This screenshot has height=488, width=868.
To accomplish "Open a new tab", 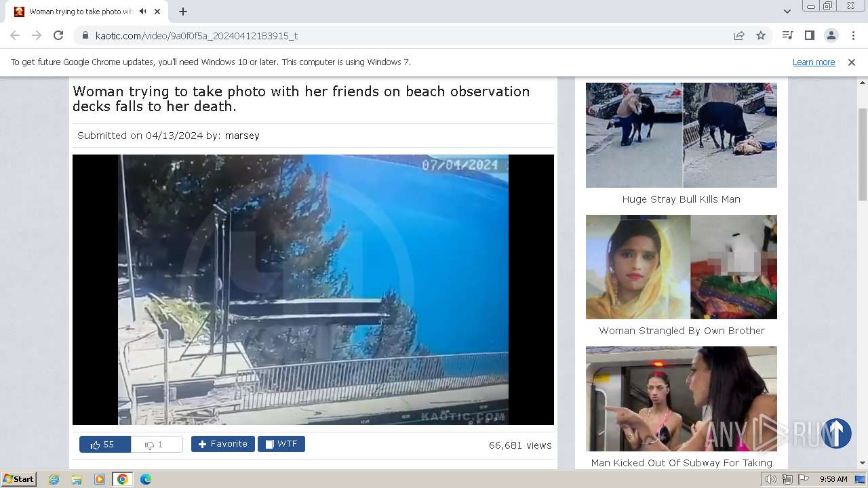I will pyautogui.click(x=183, y=12).
